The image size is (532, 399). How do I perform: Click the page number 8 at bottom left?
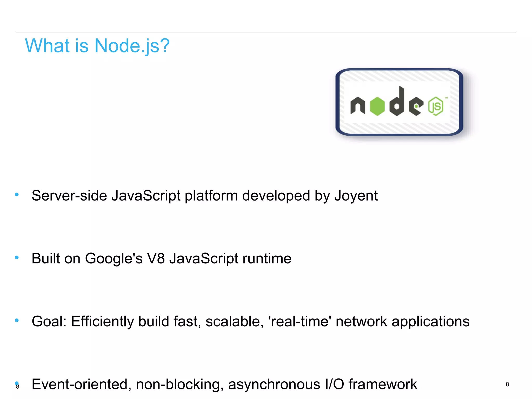click(18, 387)
